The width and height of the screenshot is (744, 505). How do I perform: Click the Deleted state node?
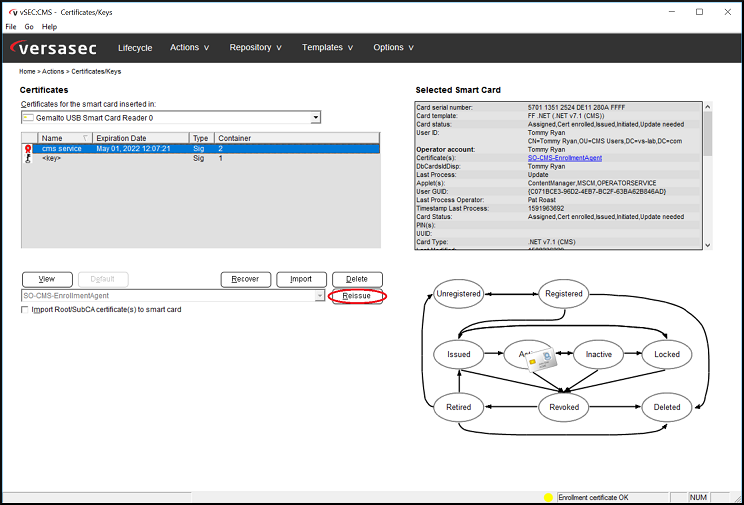pyautogui.click(x=667, y=407)
